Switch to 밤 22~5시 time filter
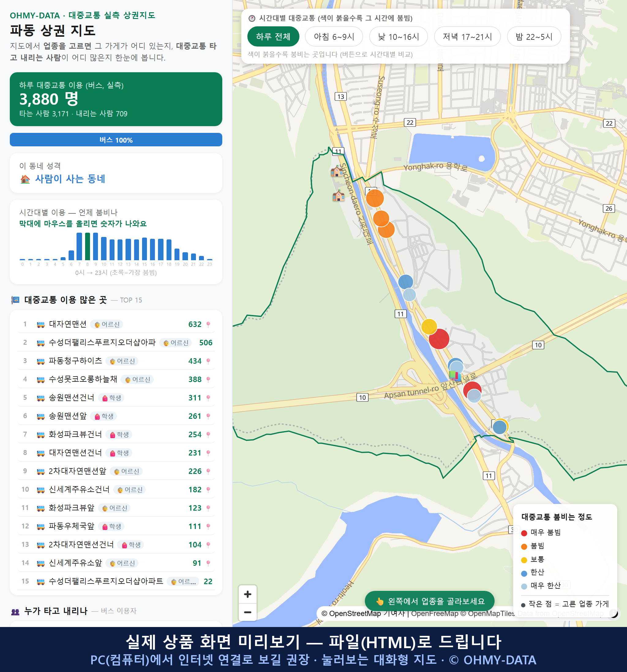Screen dimensions: 627x672 click(x=534, y=36)
